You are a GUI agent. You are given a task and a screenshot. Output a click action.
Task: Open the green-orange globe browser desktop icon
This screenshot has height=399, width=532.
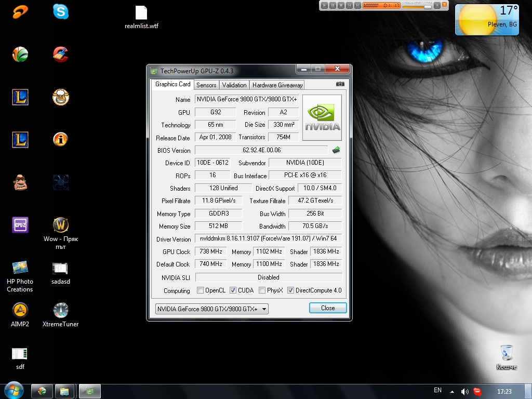point(20,54)
